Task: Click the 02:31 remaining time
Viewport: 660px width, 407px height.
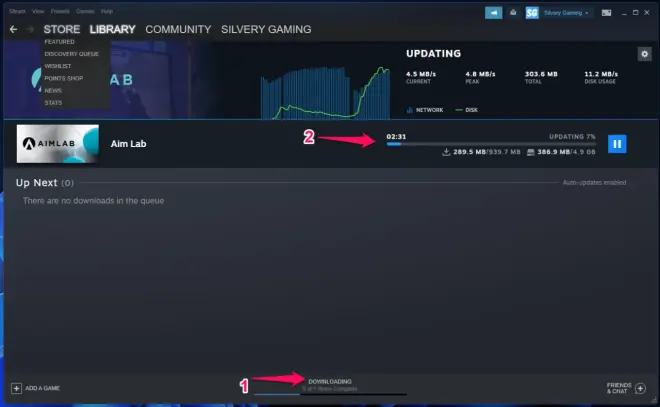Action: pyautogui.click(x=396, y=136)
